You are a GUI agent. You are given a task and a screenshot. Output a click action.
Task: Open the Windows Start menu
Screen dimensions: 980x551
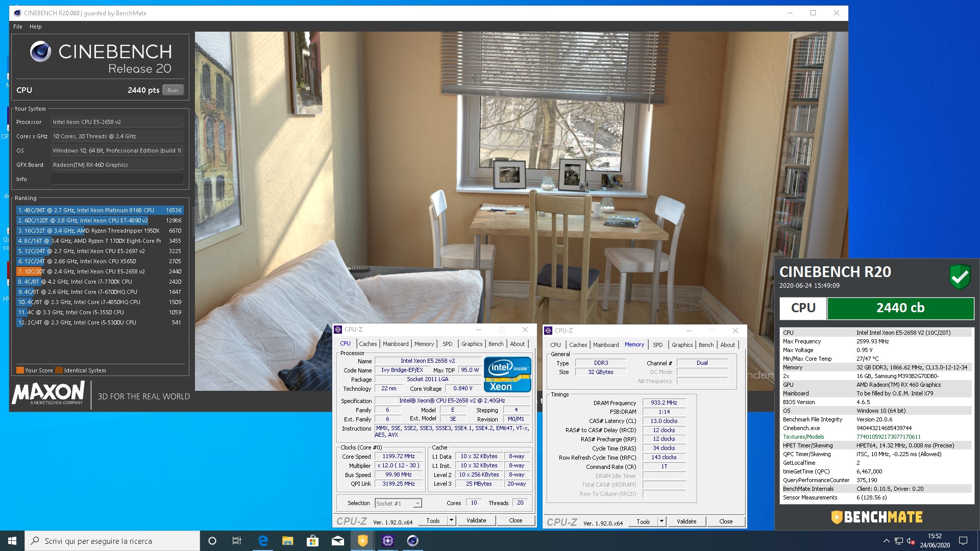point(12,541)
